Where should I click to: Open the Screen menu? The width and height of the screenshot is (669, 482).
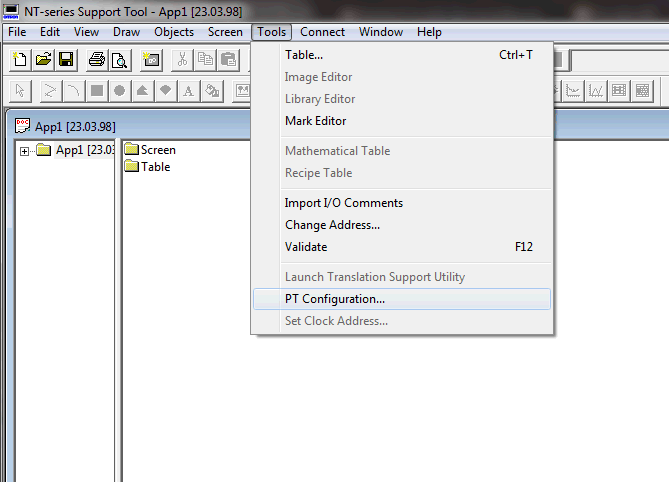point(225,32)
